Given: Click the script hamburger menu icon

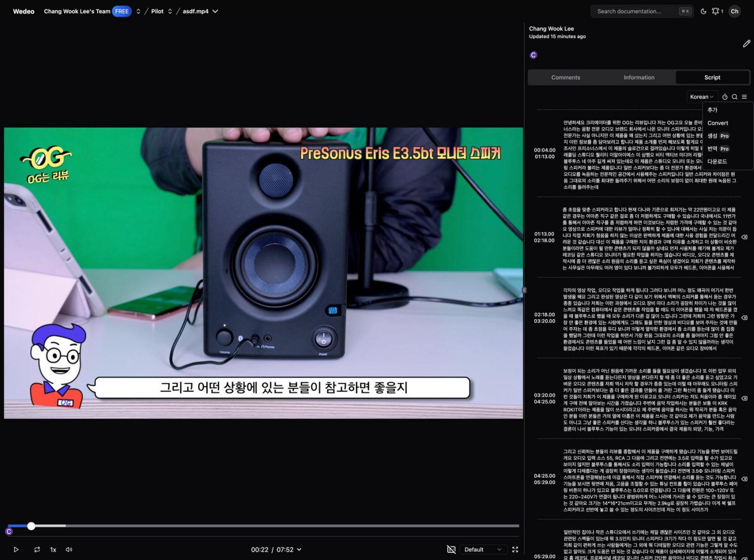Looking at the screenshot, I should (x=745, y=97).
